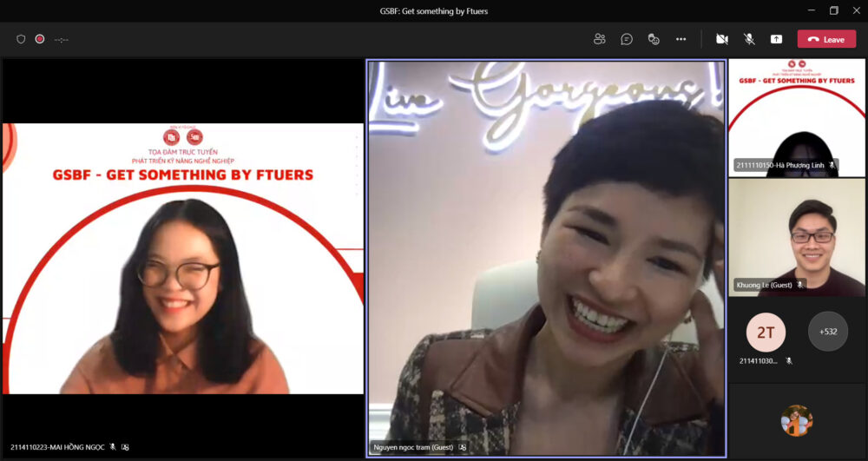
Task: Click muted mic icon beside Hà Phương Linh
Action: click(832, 165)
